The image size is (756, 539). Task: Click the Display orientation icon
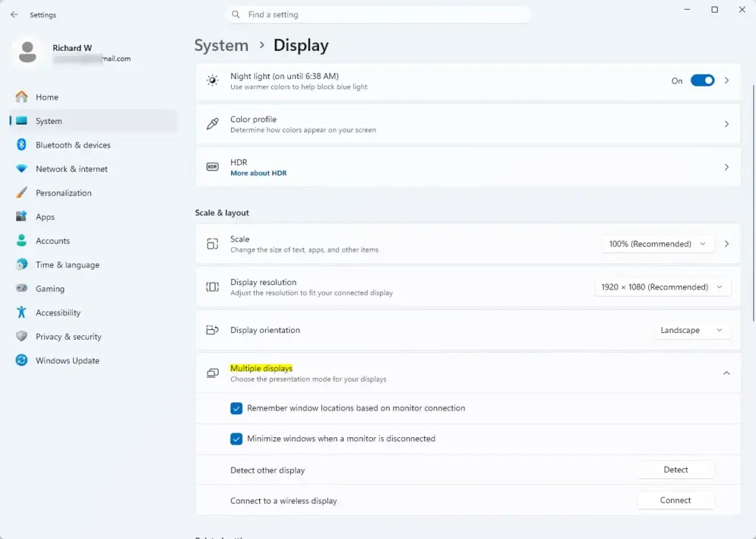pyautogui.click(x=212, y=330)
